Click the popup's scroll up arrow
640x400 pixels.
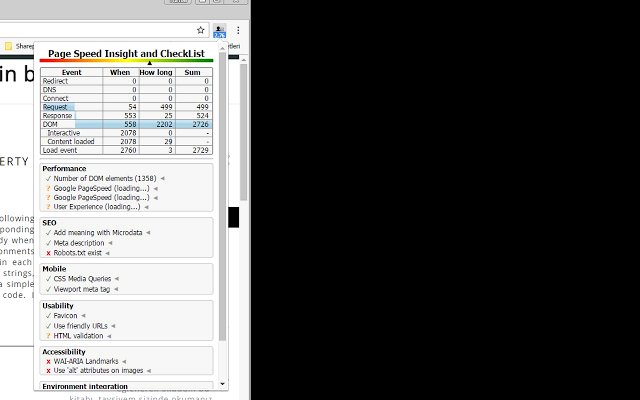[222, 49]
